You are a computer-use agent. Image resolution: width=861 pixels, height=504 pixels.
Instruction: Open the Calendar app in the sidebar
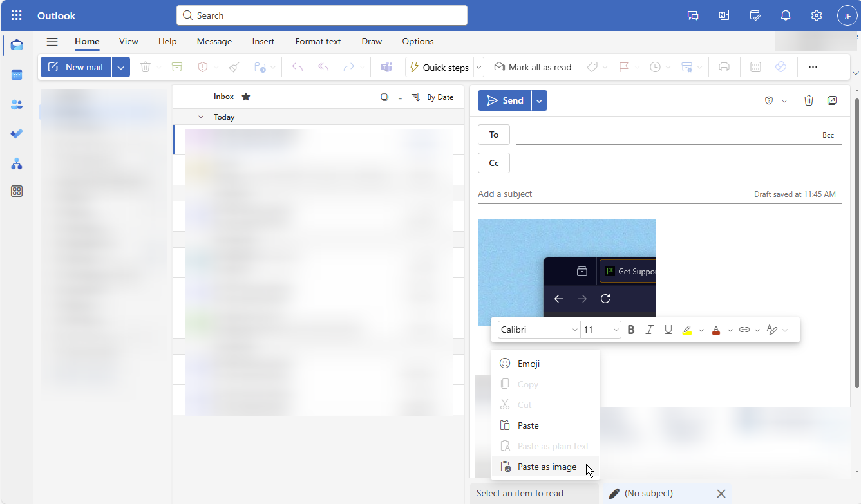(x=17, y=75)
